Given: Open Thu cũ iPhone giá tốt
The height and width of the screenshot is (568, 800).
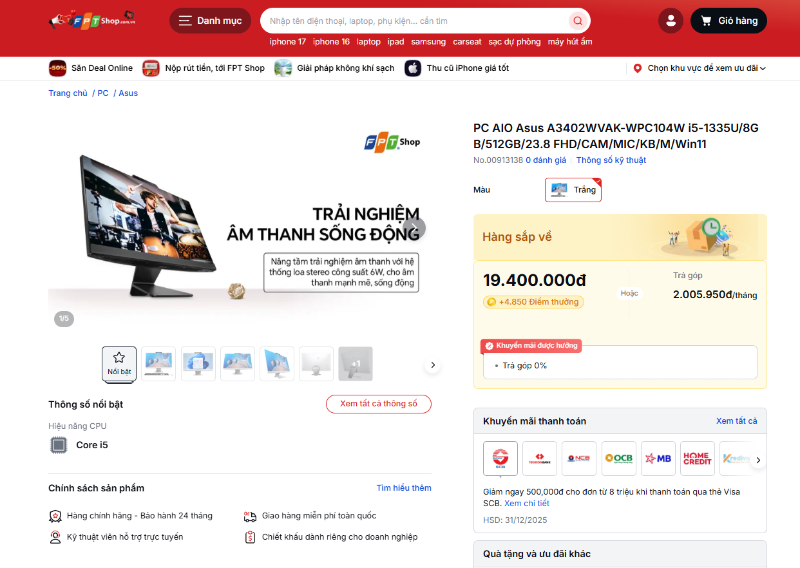Looking at the screenshot, I should pyautogui.click(x=457, y=68).
